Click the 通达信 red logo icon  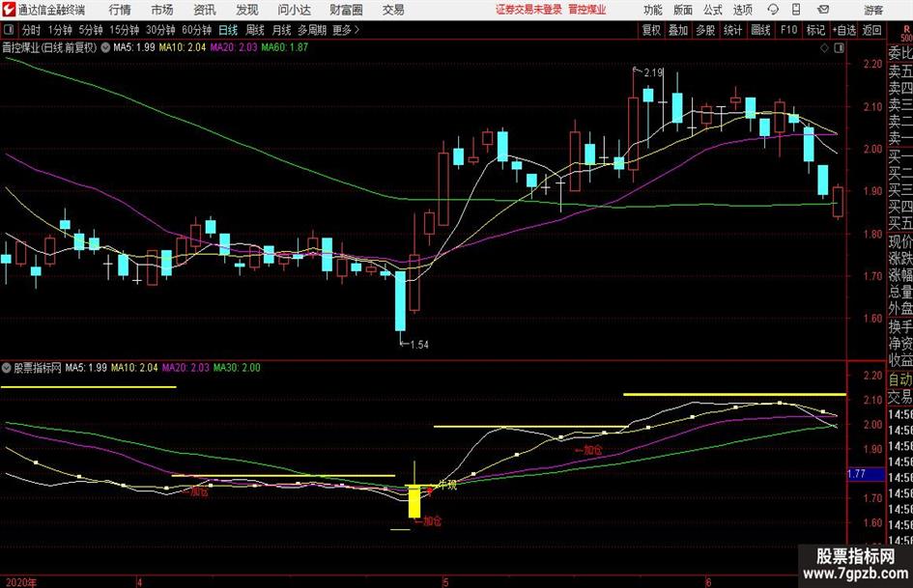click(8, 10)
